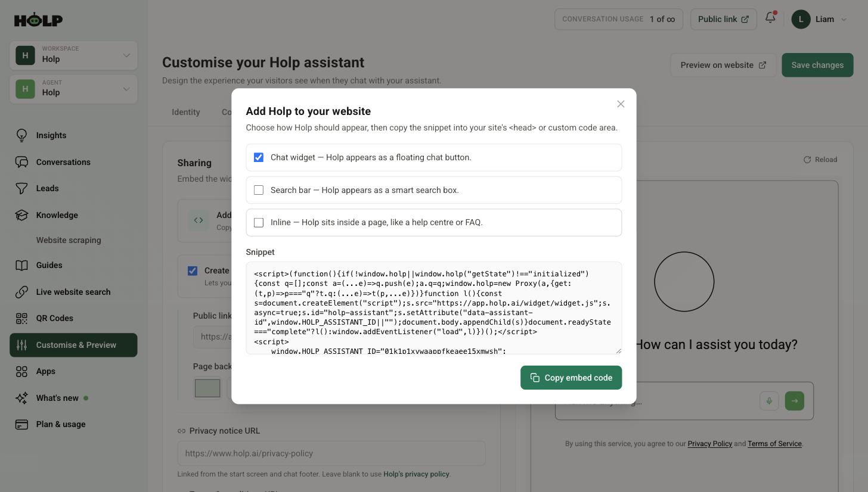This screenshot has height=492, width=868.
Task: Click the Liam user avatar
Action: [x=801, y=19]
